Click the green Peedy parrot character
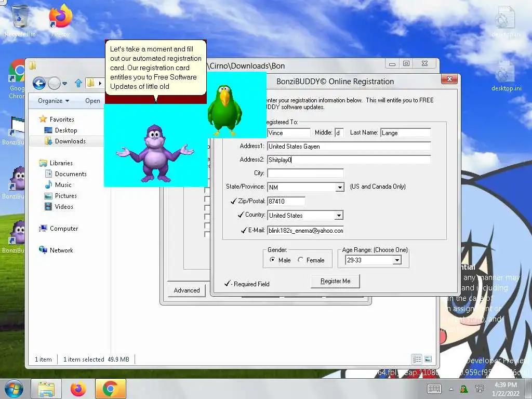Viewport: 532px width, 399px height. (x=224, y=110)
